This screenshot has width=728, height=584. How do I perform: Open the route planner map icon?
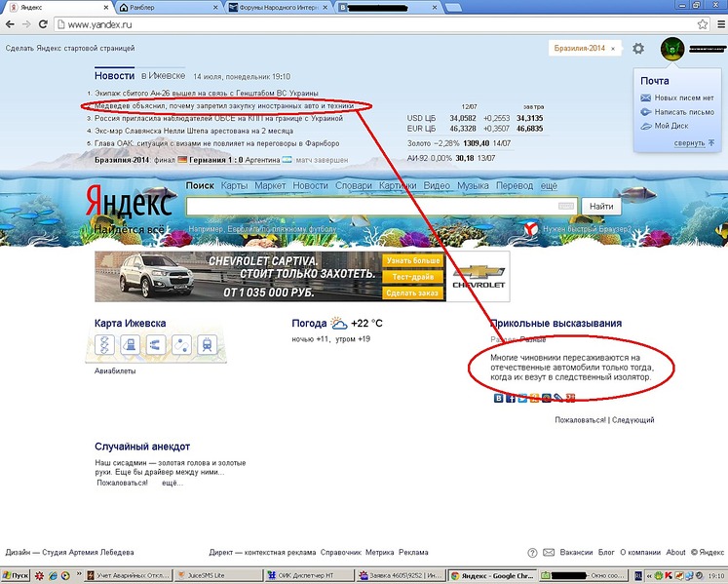(x=181, y=345)
